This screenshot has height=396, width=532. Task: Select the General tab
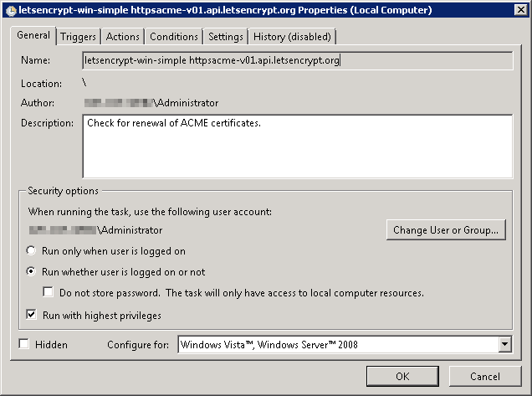point(33,35)
